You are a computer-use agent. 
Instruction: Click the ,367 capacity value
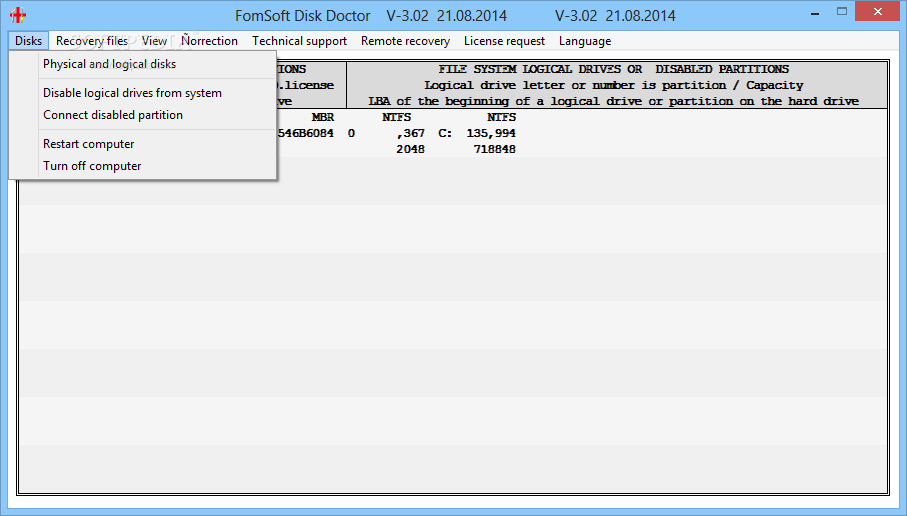click(411, 134)
